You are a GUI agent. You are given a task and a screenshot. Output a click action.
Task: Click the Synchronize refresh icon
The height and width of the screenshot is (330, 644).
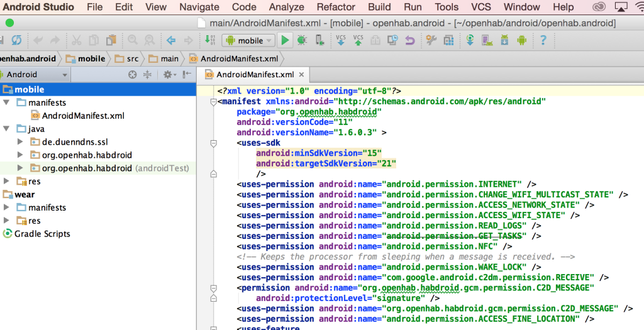point(16,40)
